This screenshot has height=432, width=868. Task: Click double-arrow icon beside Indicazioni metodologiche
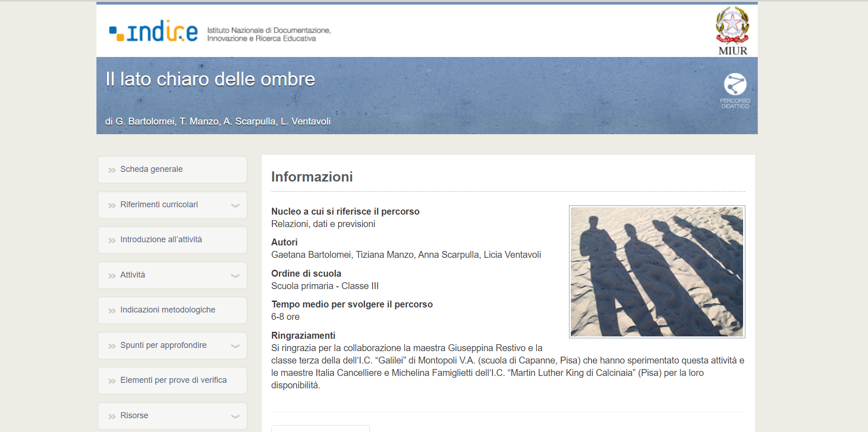pos(112,311)
